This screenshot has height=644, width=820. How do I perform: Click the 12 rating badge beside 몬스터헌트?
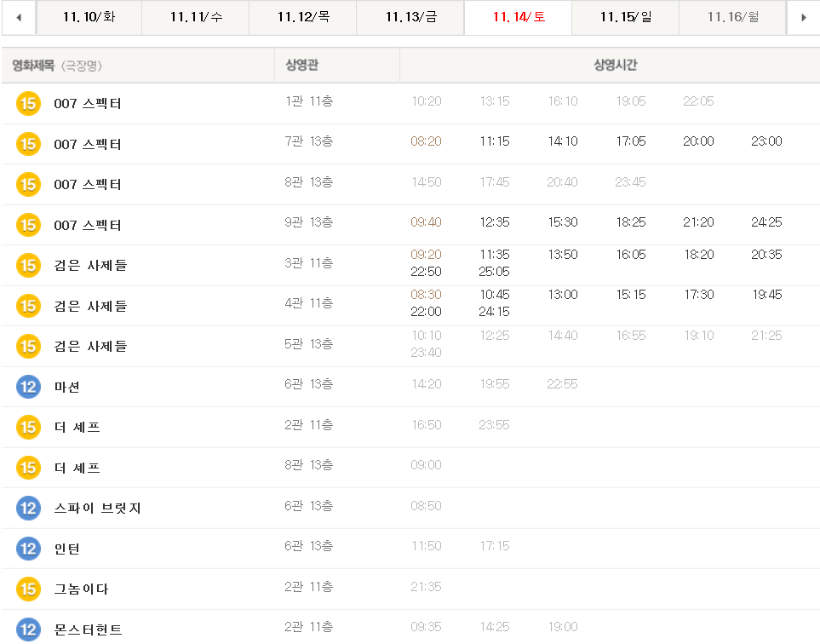pos(28,630)
